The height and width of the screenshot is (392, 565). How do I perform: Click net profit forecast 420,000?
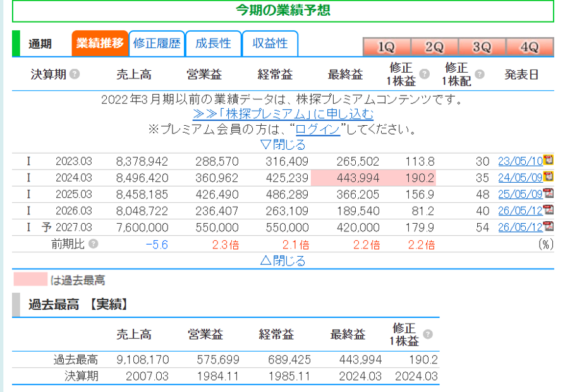358,228
